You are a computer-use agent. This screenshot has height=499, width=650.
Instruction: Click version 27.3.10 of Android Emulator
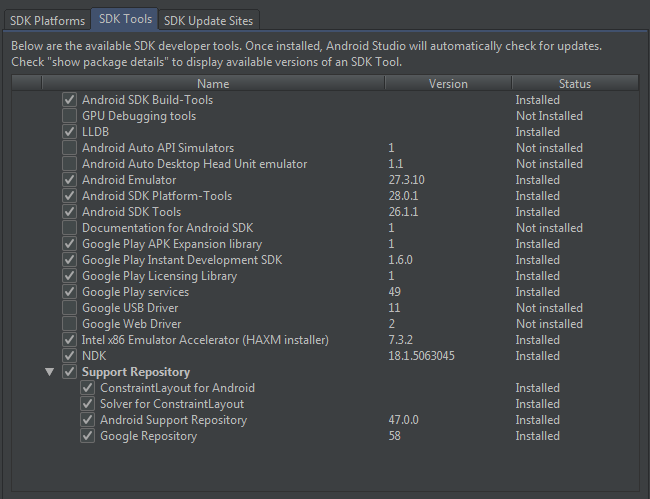point(406,180)
